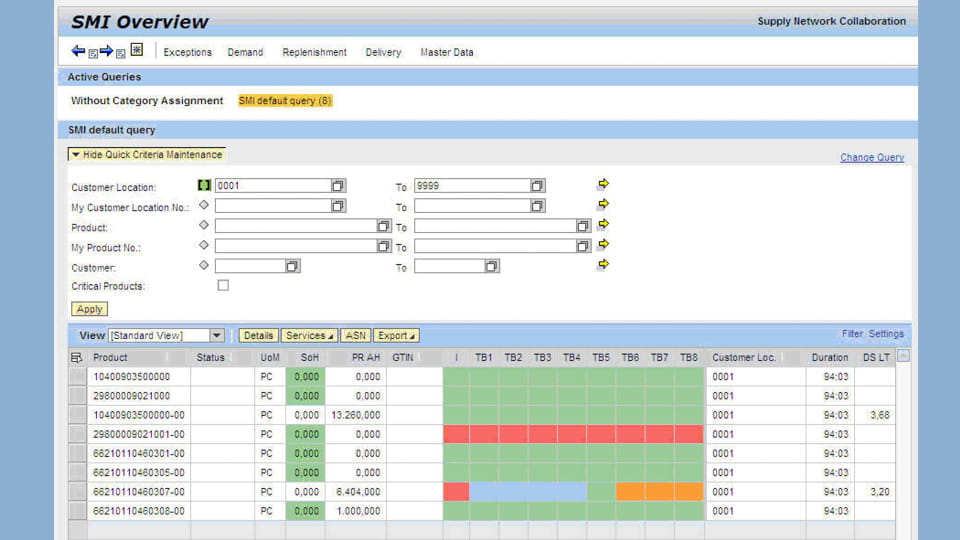Click the Product column header
Viewport: 960px width, 540px height.
click(x=110, y=358)
